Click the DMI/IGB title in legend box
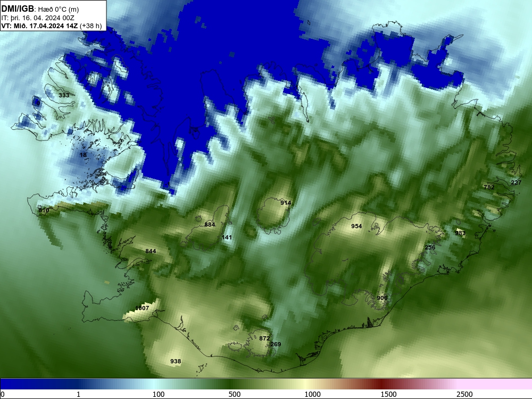Viewport: 532px width, 399px height. 18,9
